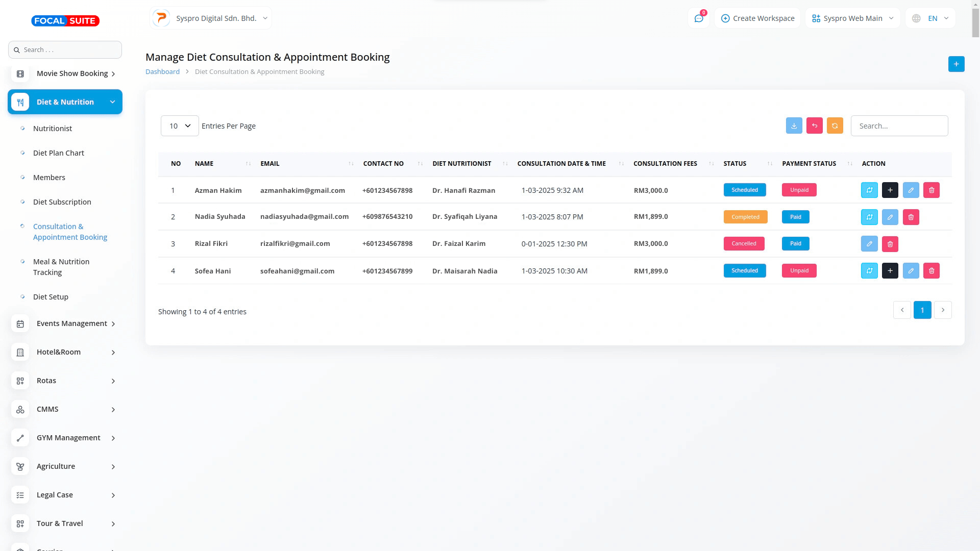Open the entries per page dropdown
Image resolution: width=980 pixels, height=551 pixels.
point(180,126)
